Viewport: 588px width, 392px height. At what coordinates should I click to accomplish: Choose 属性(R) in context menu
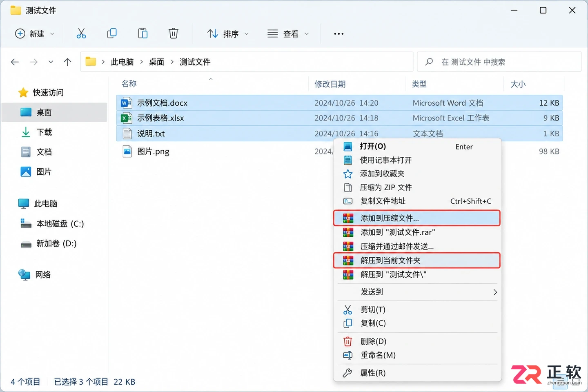tap(417, 373)
